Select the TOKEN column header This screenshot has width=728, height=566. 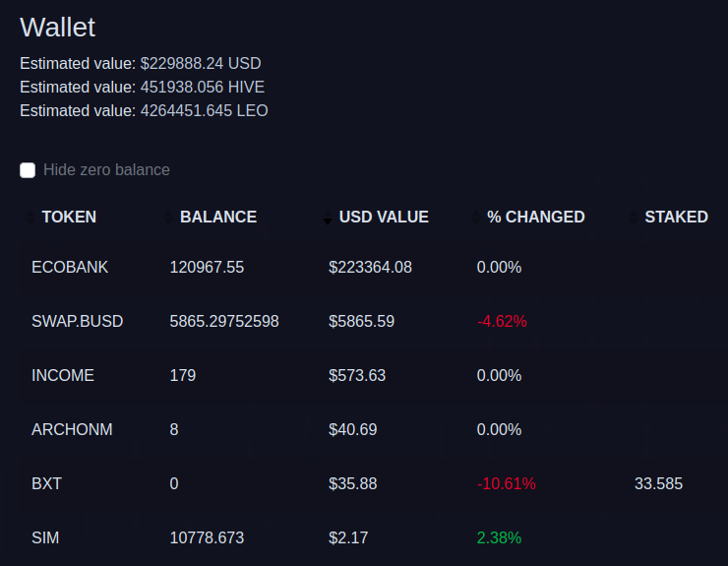[x=69, y=217]
